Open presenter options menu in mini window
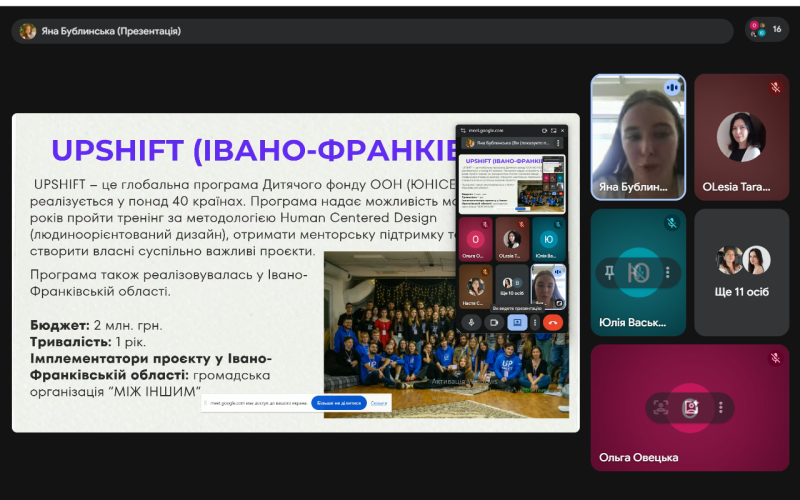The image size is (800, 500). coord(558,143)
